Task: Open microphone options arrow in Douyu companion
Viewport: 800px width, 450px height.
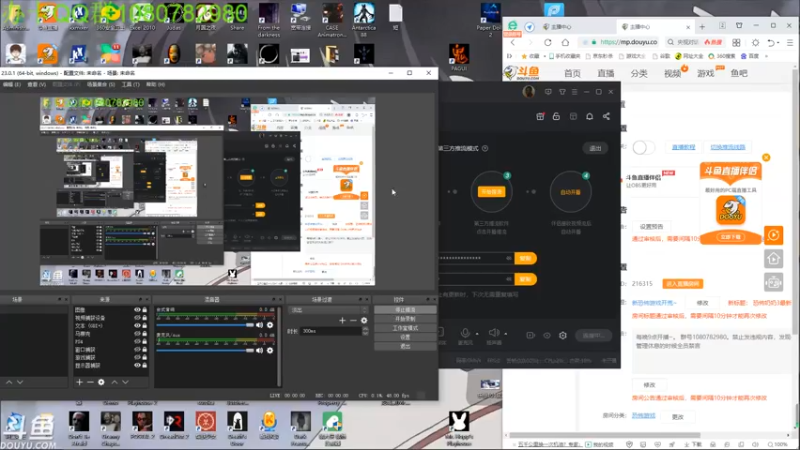Action: (x=477, y=334)
